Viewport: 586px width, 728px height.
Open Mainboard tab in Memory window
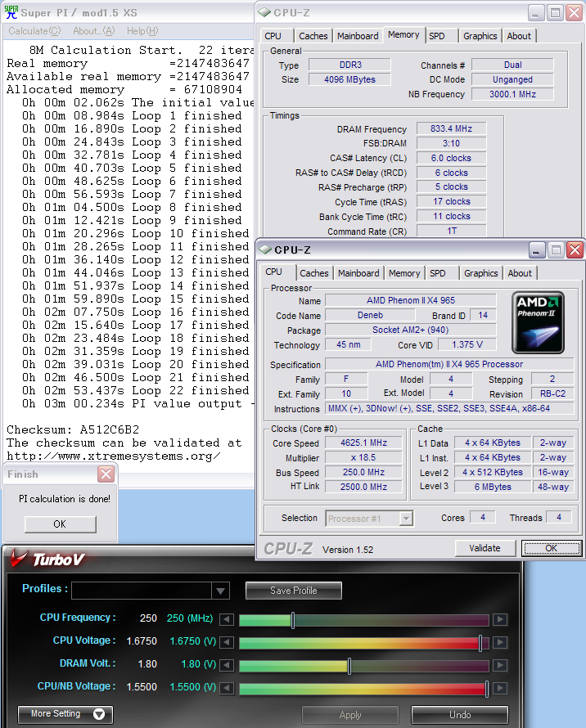pos(358,36)
